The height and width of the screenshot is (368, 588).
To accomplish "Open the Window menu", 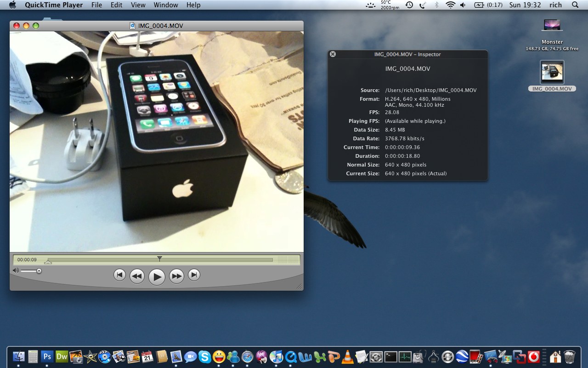I will tap(166, 5).
